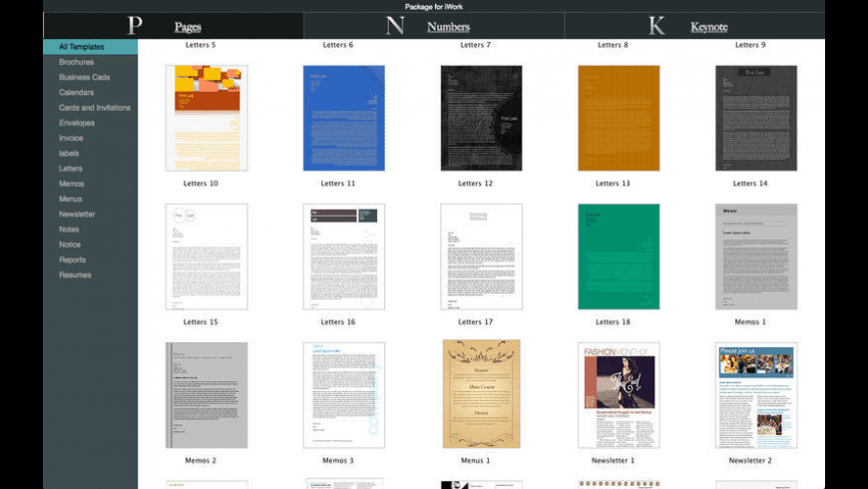Click the Memos 2 caption text
The height and width of the screenshot is (489, 868).
pos(201,460)
